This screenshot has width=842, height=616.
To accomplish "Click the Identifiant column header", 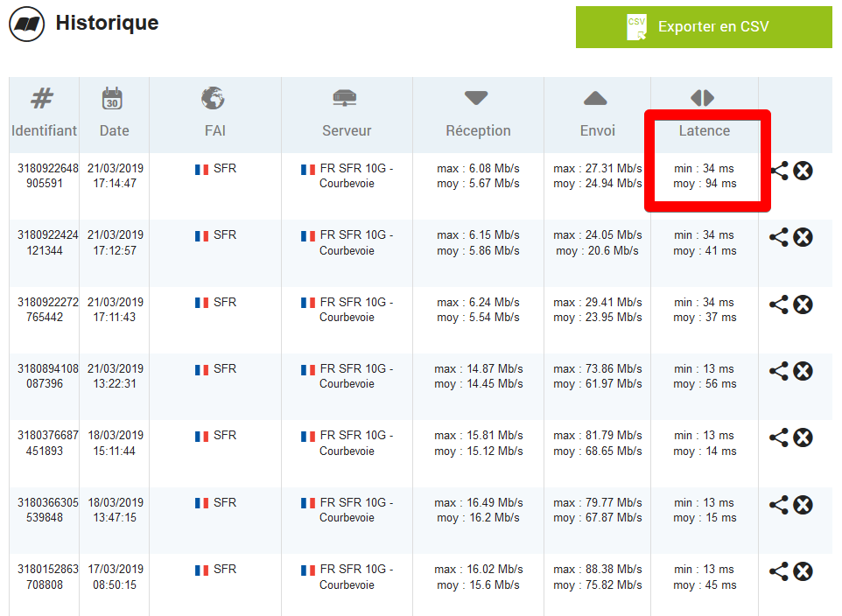I will click(44, 130).
